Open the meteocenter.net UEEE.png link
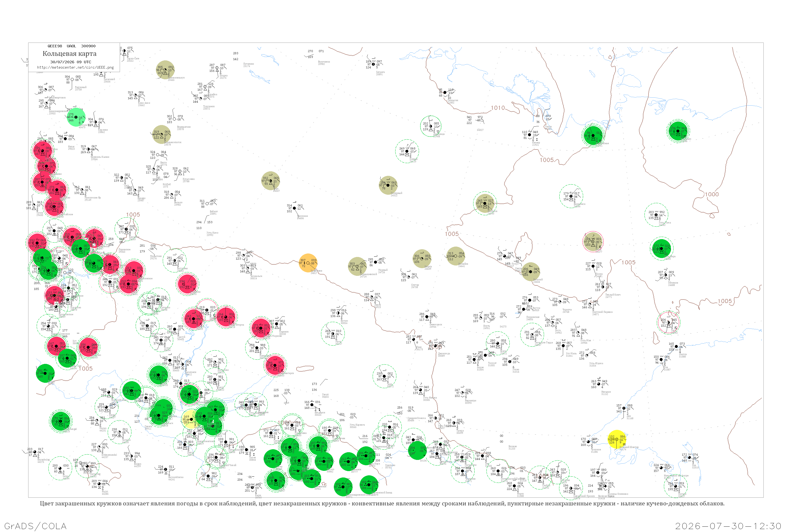798x532 pixels. pyautogui.click(x=75, y=68)
